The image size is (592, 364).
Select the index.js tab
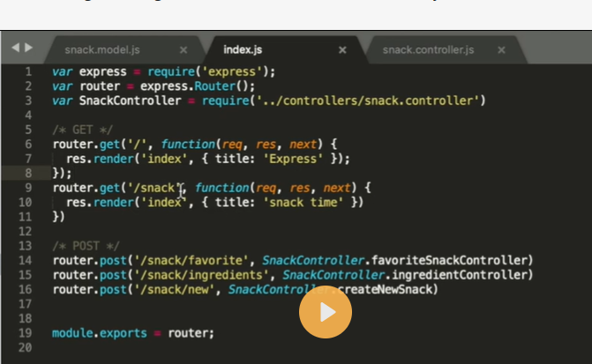click(244, 50)
